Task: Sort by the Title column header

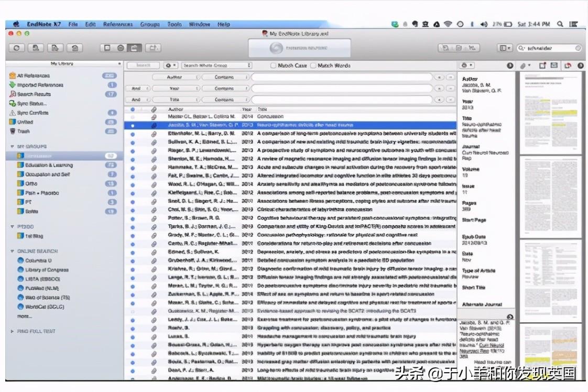Action: (x=262, y=110)
